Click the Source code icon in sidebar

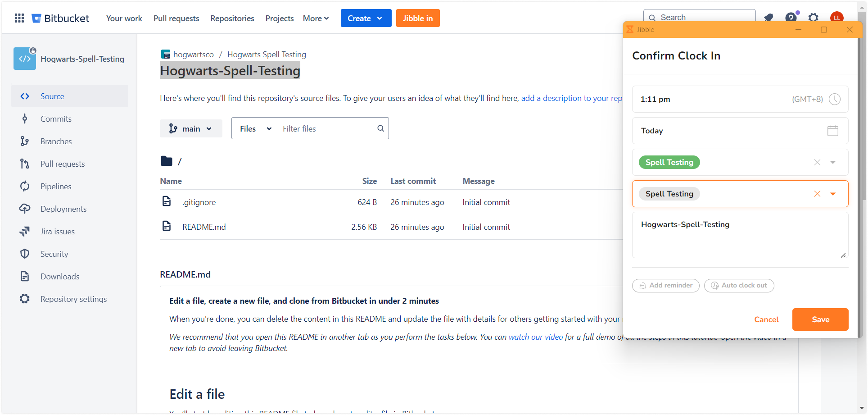tap(25, 96)
